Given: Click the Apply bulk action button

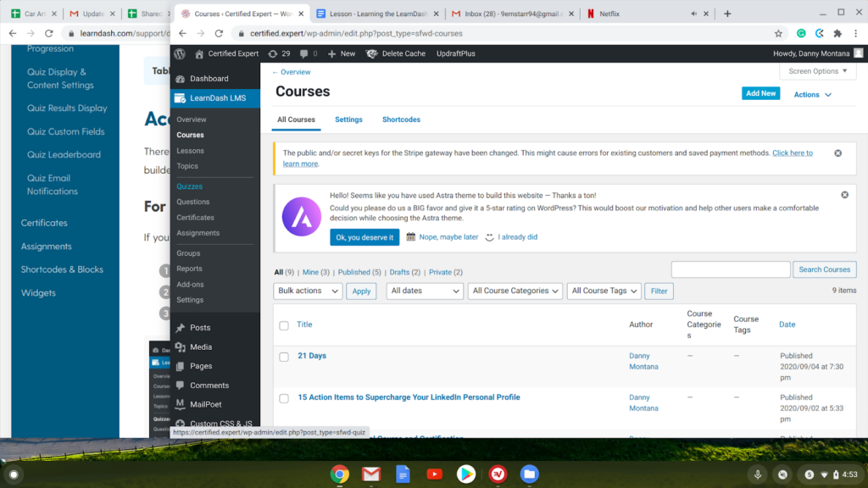Looking at the screenshot, I should [x=361, y=291].
